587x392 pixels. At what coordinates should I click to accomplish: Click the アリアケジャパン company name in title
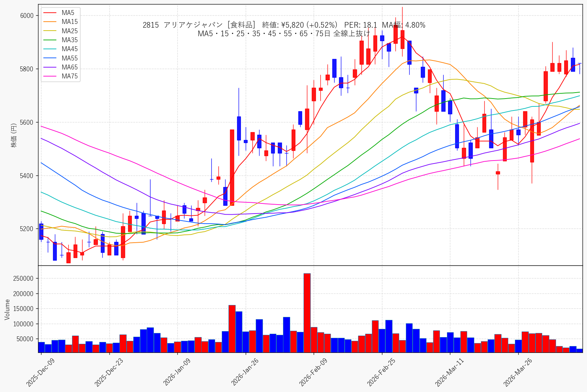193,25
